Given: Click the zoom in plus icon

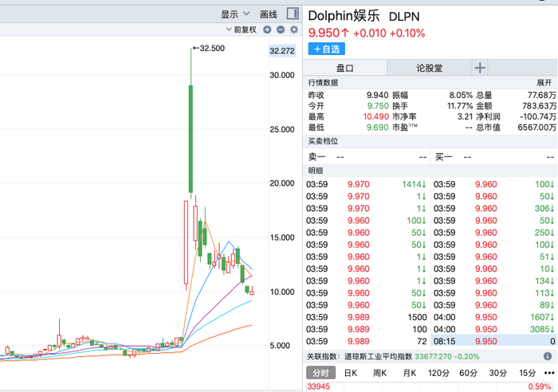Looking at the screenshot, I should tap(267, 30).
